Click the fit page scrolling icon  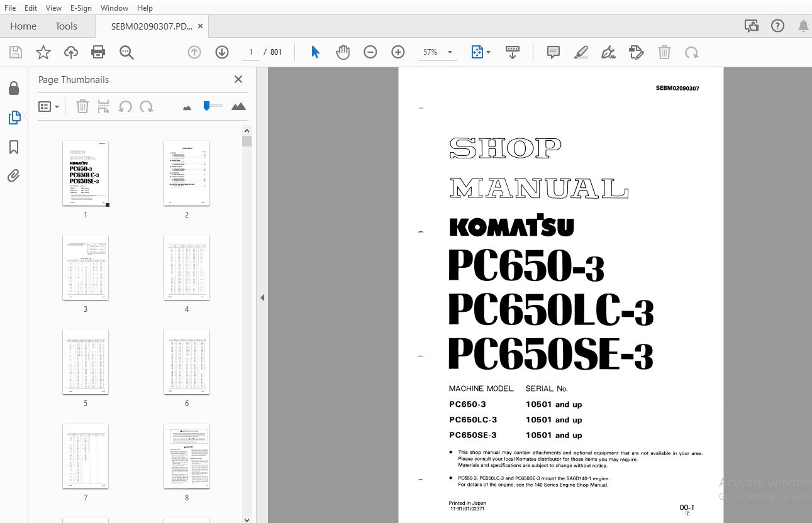477,52
